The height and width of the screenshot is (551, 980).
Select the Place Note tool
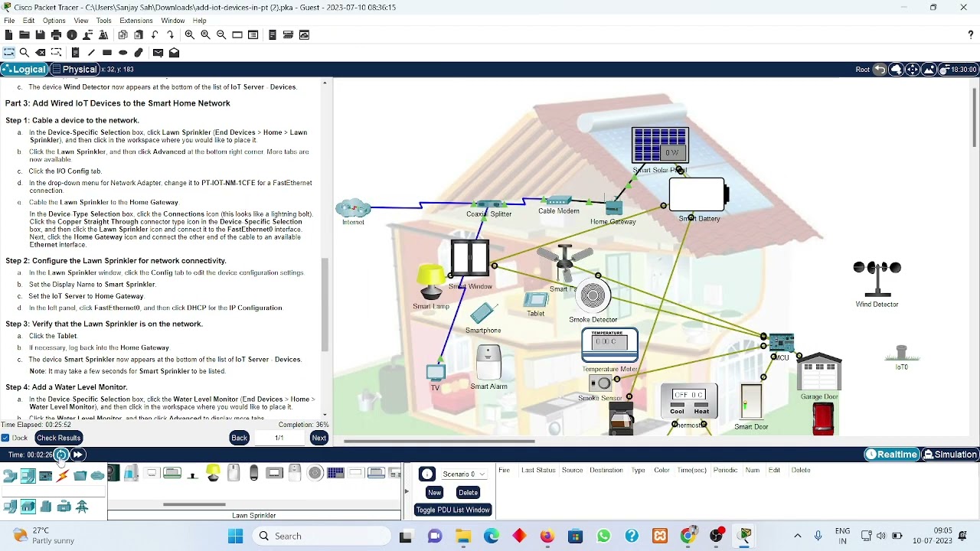pos(75,53)
